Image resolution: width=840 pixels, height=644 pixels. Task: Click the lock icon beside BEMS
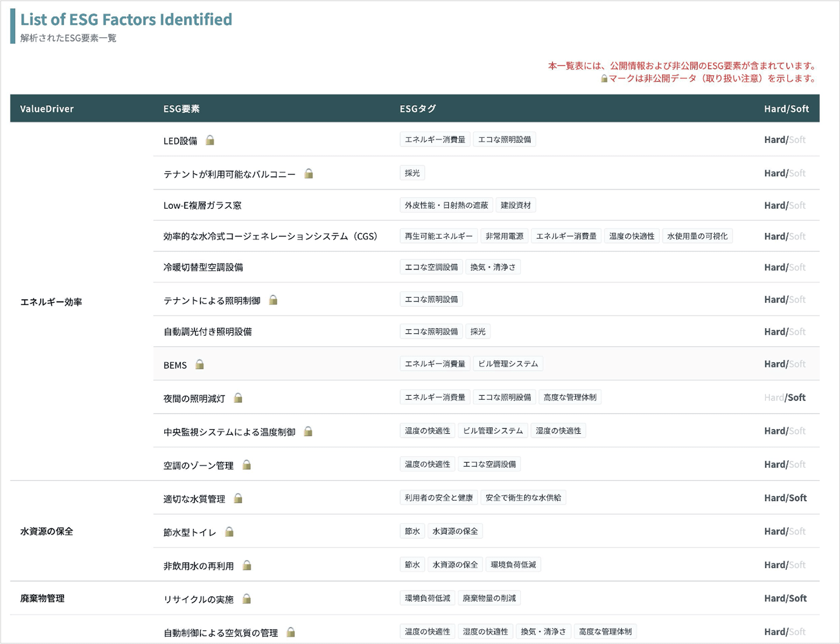coord(199,364)
